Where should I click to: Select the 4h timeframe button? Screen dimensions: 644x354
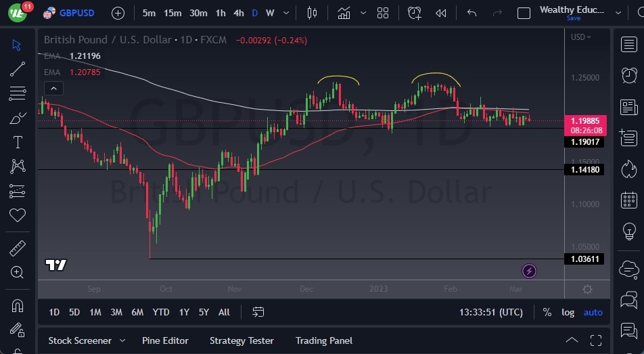point(239,13)
